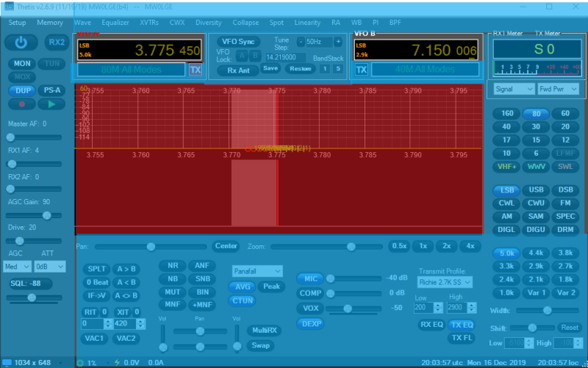Open the Transmit Profile dropdown
This screenshot has height=368, width=588.
tap(445, 282)
